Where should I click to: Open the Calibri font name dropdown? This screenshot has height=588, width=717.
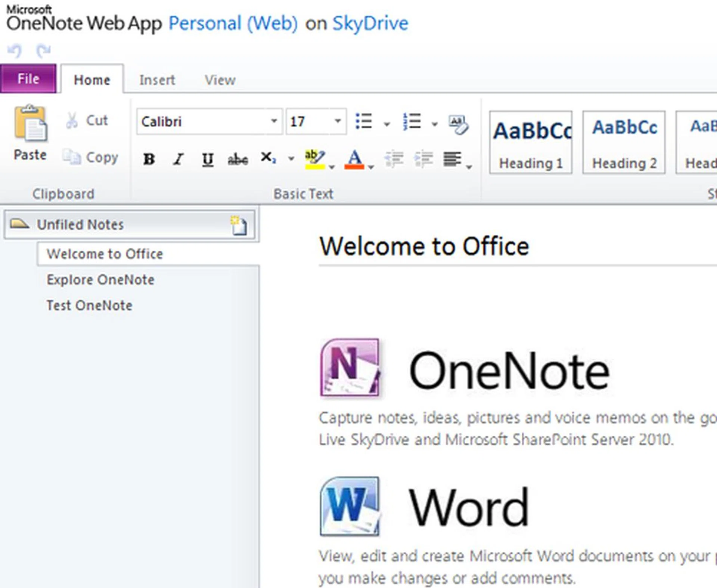coord(274,121)
